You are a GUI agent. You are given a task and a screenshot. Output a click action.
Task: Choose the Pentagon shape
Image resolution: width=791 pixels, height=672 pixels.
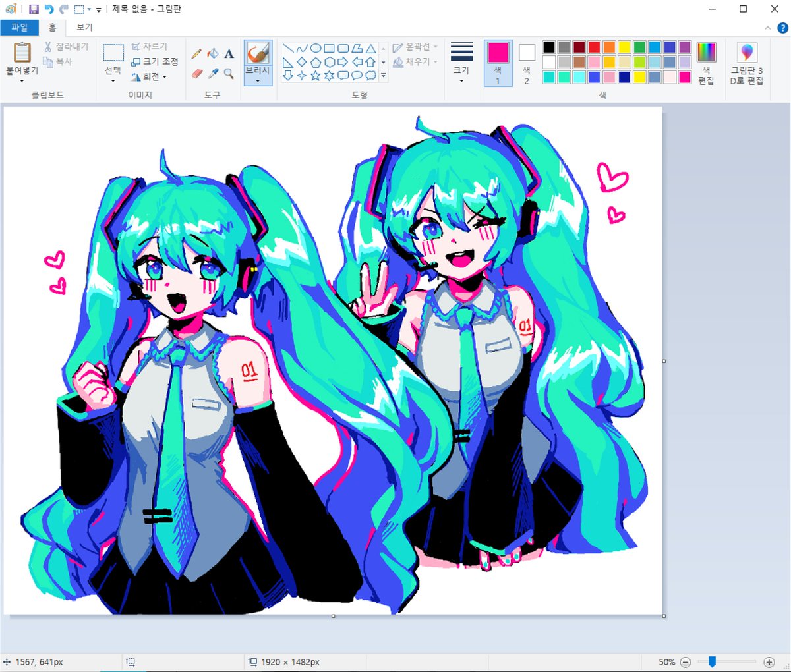(315, 62)
